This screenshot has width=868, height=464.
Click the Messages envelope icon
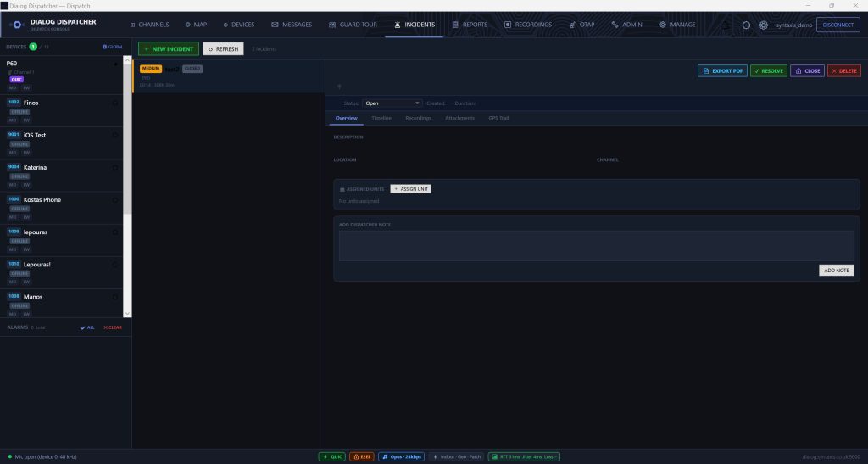[275, 25]
